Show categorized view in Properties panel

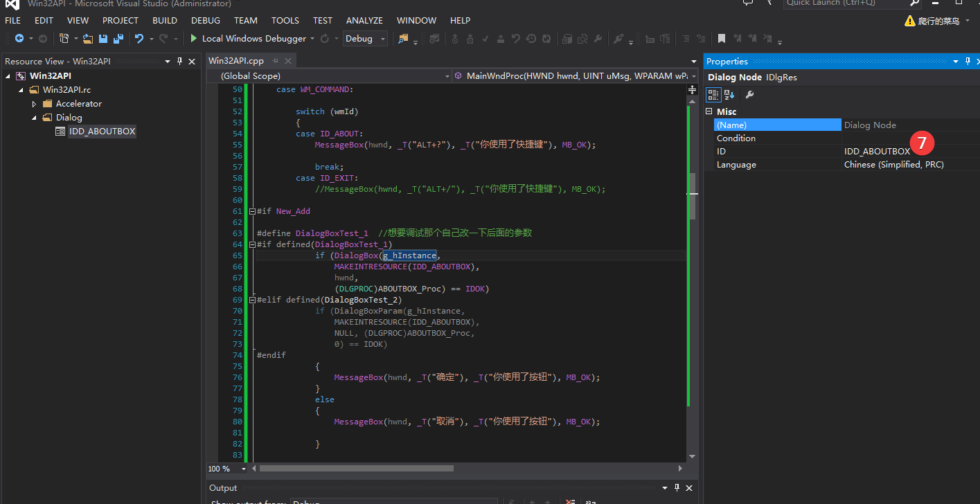point(713,95)
